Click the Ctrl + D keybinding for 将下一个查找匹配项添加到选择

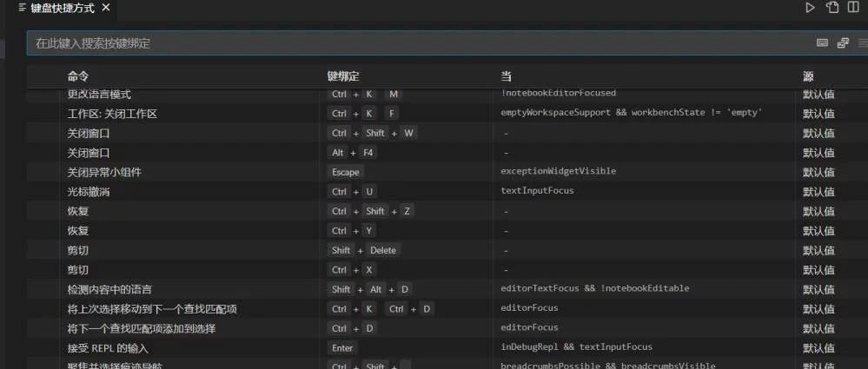pos(353,328)
